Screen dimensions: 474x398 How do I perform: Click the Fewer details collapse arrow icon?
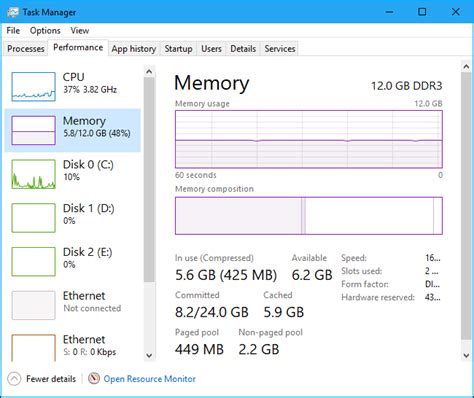(14, 379)
